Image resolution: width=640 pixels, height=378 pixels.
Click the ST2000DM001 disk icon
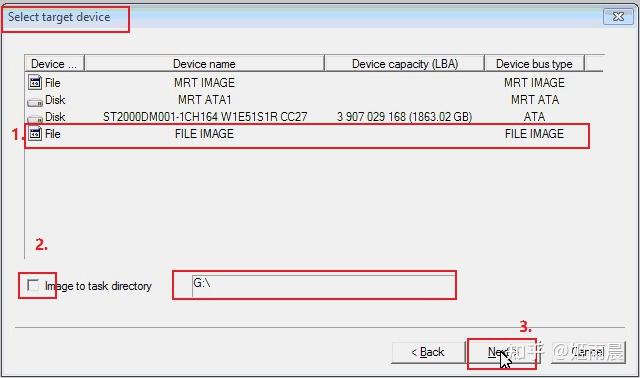pos(35,119)
